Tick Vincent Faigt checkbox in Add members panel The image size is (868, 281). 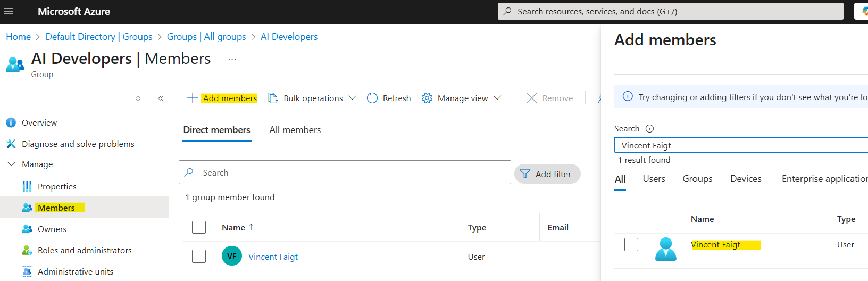(631, 244)
